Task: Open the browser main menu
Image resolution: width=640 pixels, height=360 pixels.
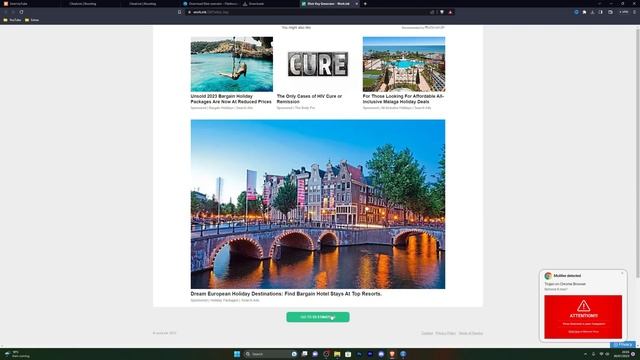Action: point(634,12)
